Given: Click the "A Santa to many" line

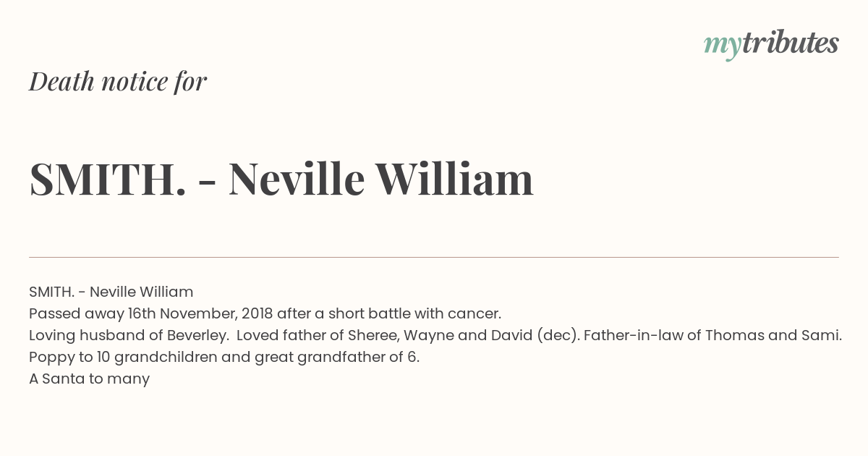Looking at the screenshot, I should tap(89, 379).
